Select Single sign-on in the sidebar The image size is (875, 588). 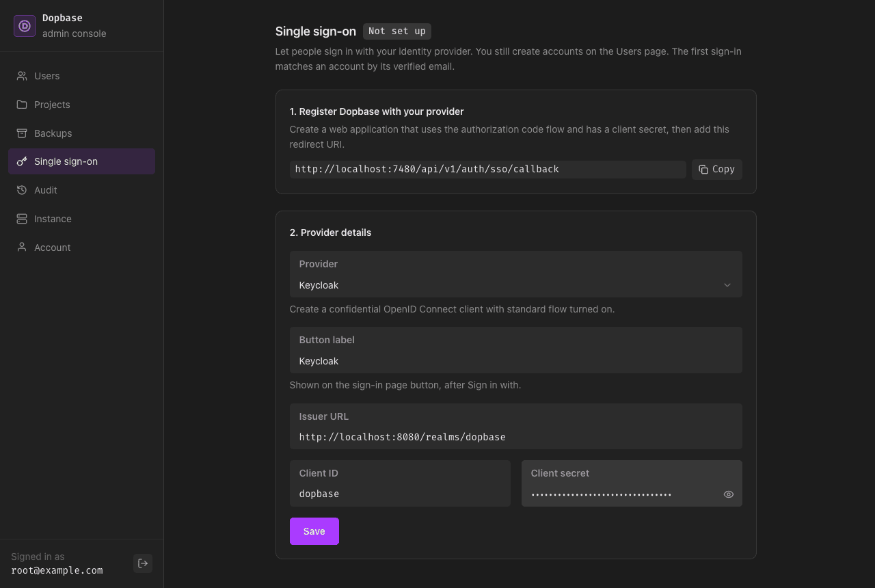[82, 161]
